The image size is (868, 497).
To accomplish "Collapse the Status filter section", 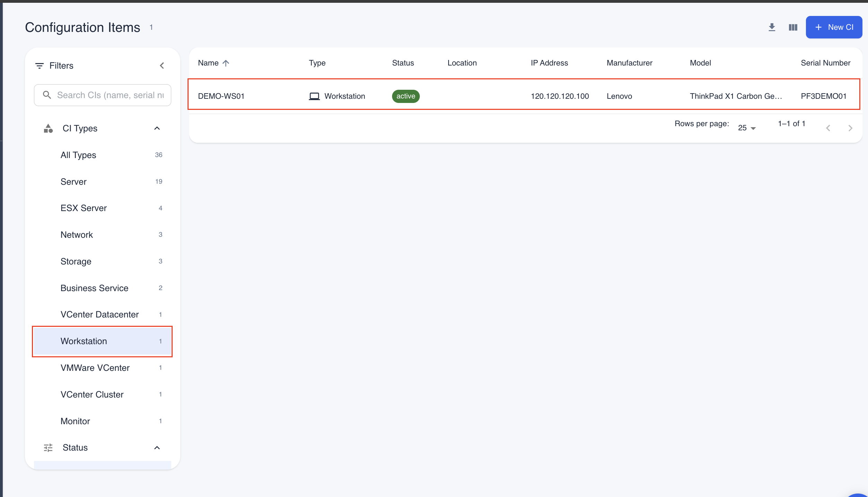I will 157,447.
